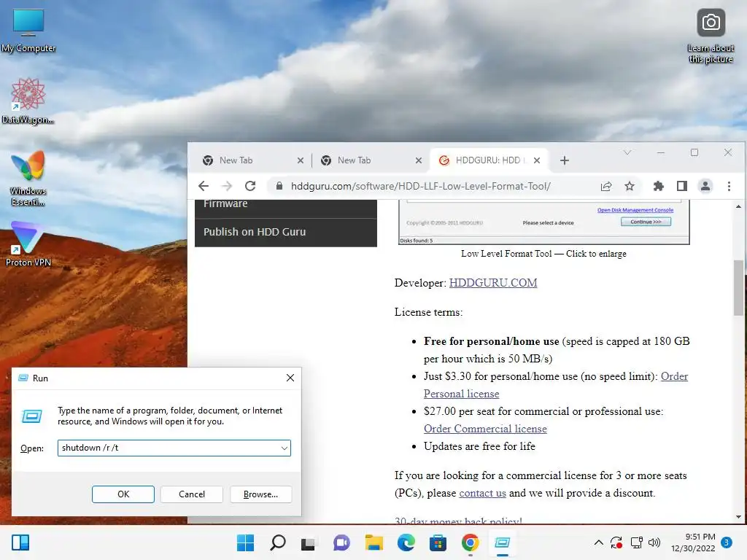
Task: Close the first New Tab
Action: (300, 160)
